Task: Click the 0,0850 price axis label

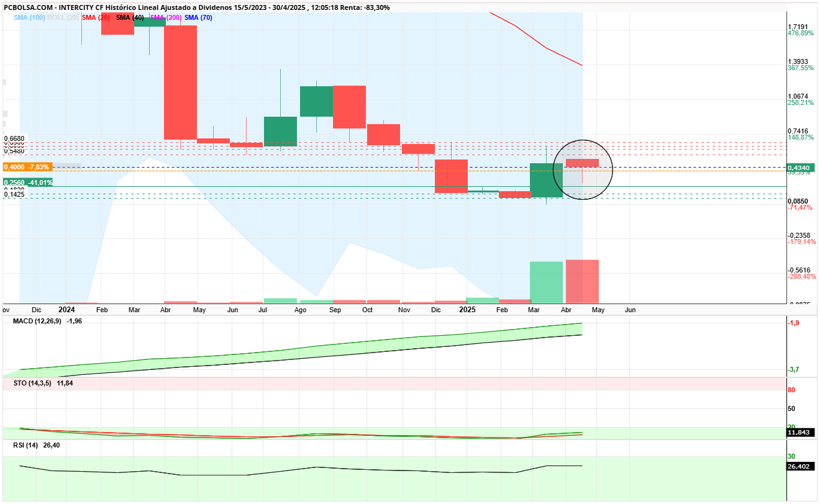Action: pos(798,201)
